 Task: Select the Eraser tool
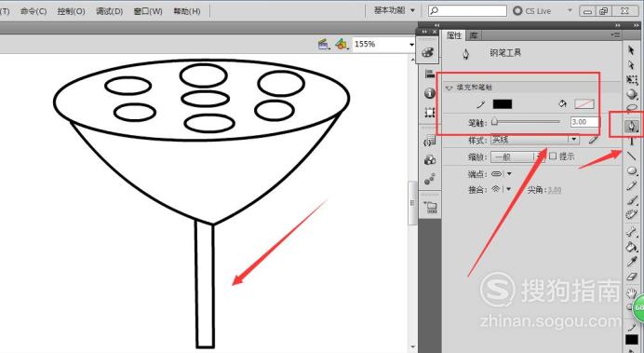[631, 277]
